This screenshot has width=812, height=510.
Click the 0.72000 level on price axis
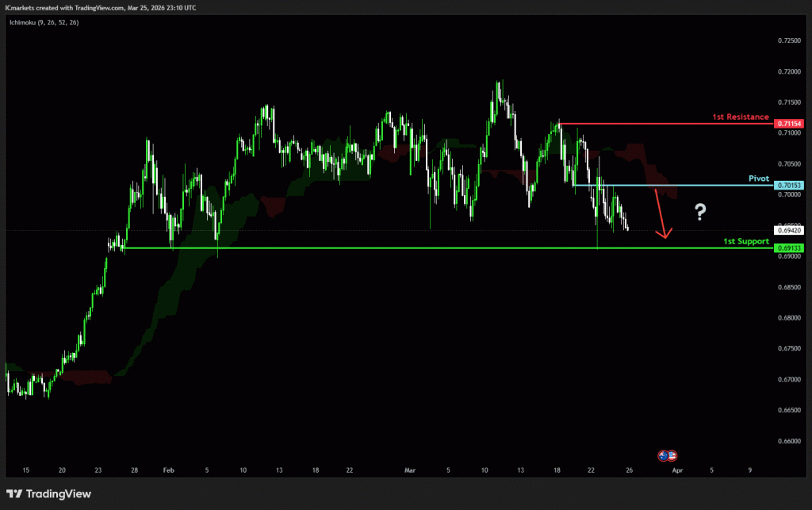tap(790, 71)
